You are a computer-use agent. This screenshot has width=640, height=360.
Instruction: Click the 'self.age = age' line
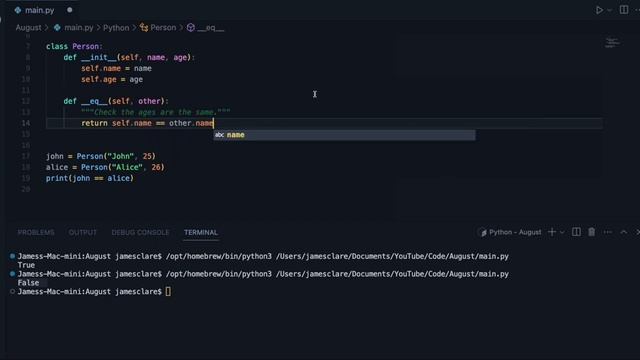(x=112, y=80)
